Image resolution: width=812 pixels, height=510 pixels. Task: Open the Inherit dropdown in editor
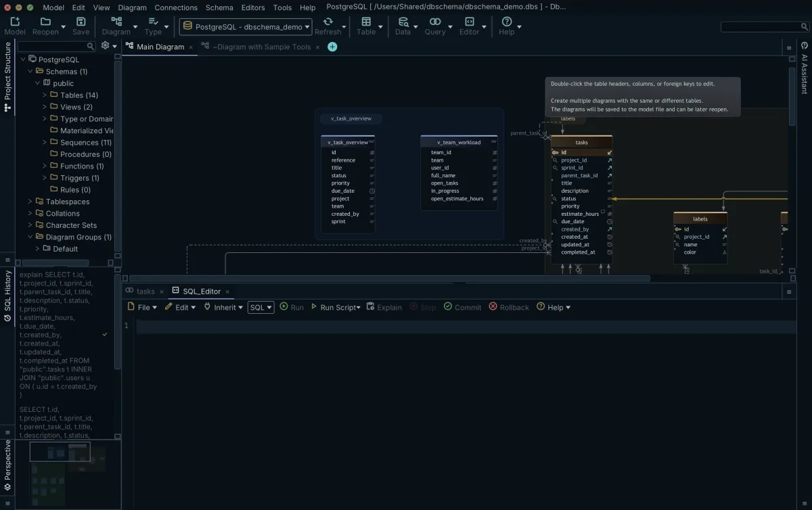tap(224, 307)
